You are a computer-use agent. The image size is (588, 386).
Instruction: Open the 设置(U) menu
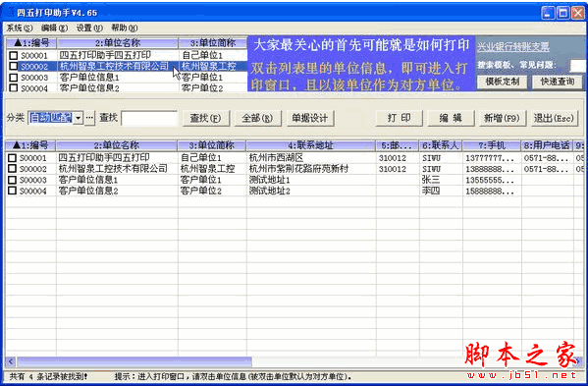89,28
